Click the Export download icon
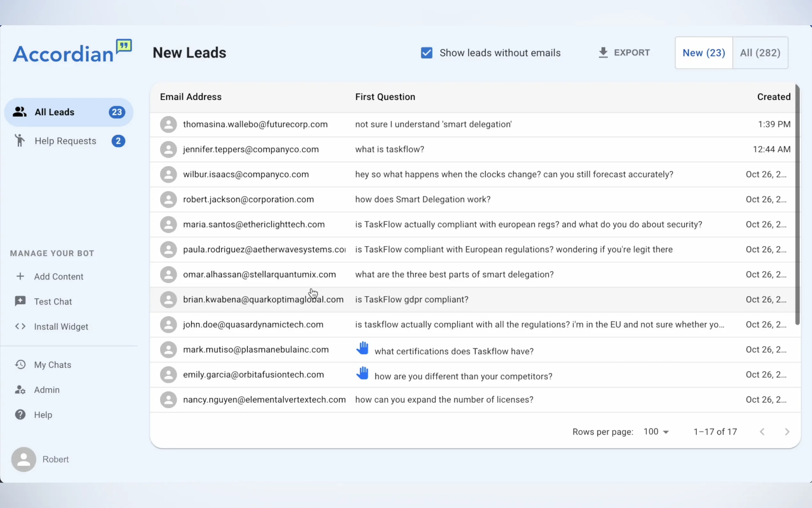This screenshot has height=508, width=812. coord(603,53)
